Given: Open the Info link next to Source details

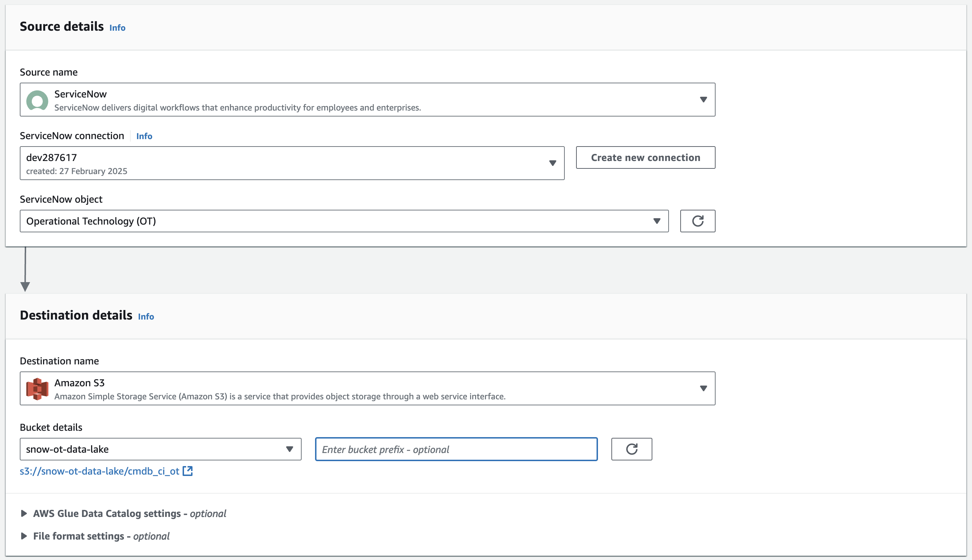Looking at the screenshot, I should click(117, 27).
